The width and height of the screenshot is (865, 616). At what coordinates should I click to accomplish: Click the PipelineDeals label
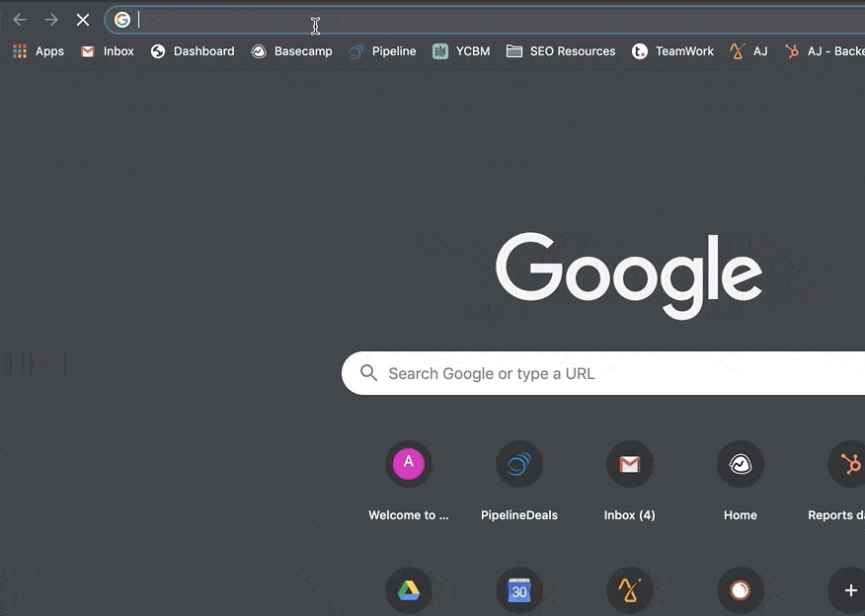click(x=519, y=515)
